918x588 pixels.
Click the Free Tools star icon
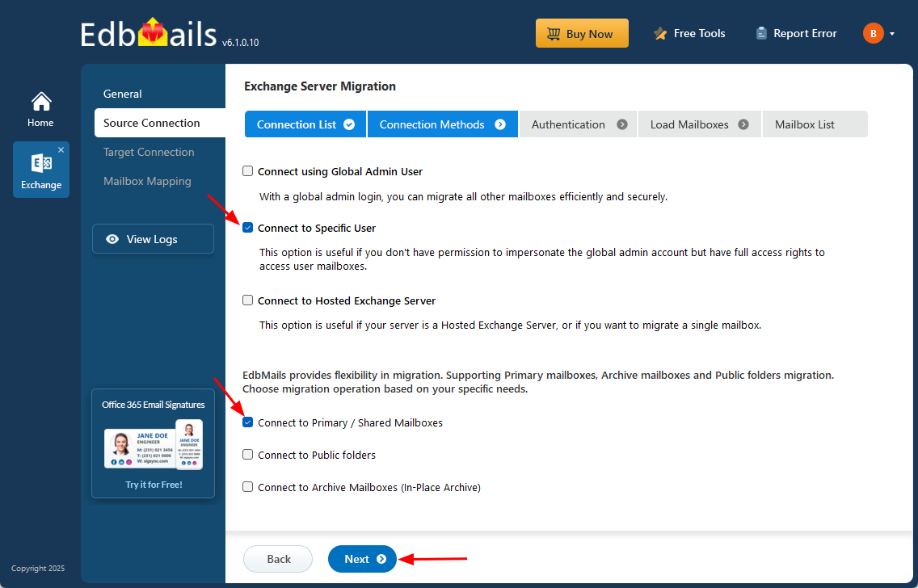(660, 33)
